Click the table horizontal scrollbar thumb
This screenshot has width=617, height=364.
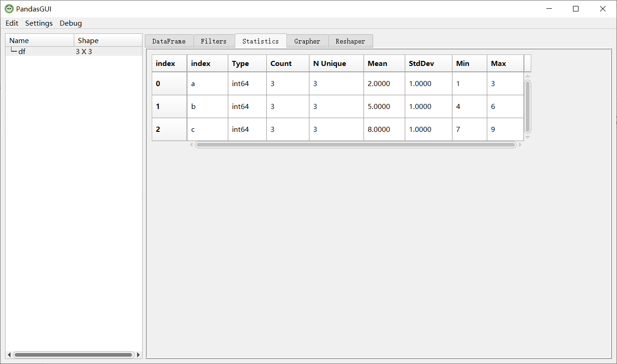point(356,145)
